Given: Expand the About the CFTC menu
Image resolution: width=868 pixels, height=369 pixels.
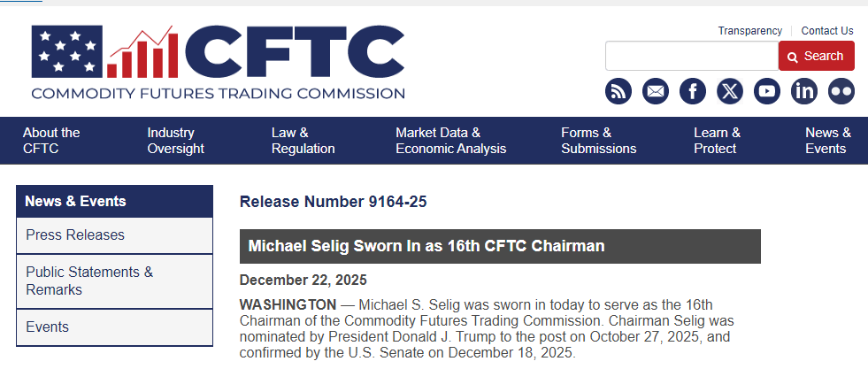Looking at the screenshot, I should pos(51,141).
